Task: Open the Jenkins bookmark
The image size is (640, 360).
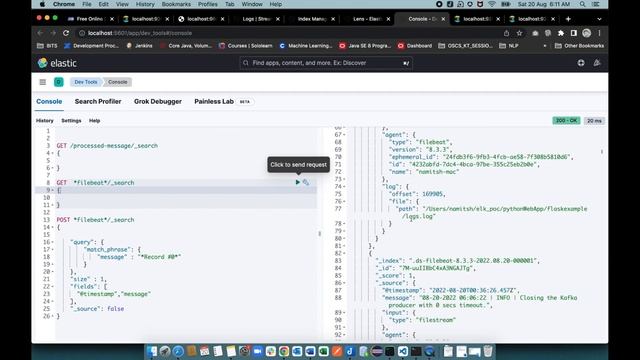Action: [140, 46]
